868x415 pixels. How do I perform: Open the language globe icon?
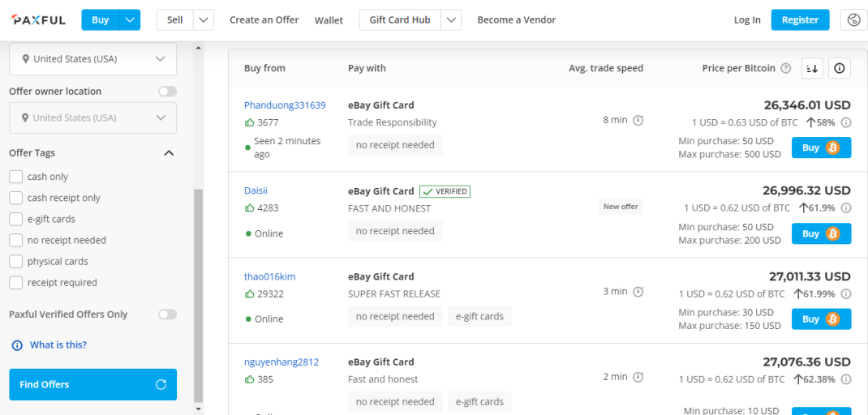click(853, 20)
